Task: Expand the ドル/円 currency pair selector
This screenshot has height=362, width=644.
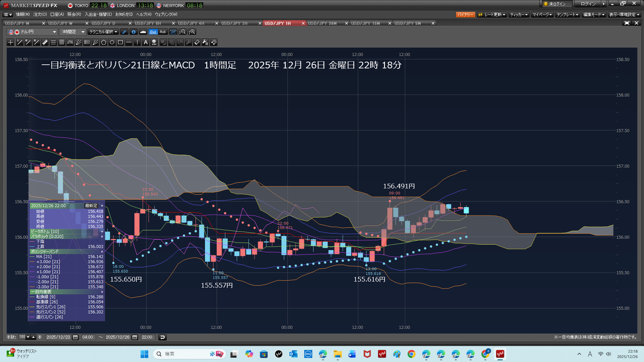Action: coord(33,32)
